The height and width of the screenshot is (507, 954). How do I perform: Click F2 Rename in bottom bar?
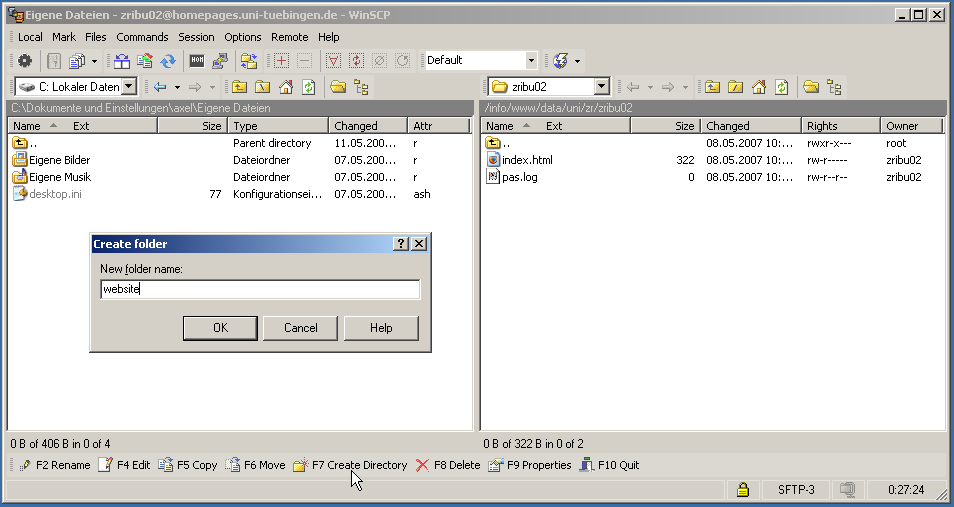tap(54, 465)
